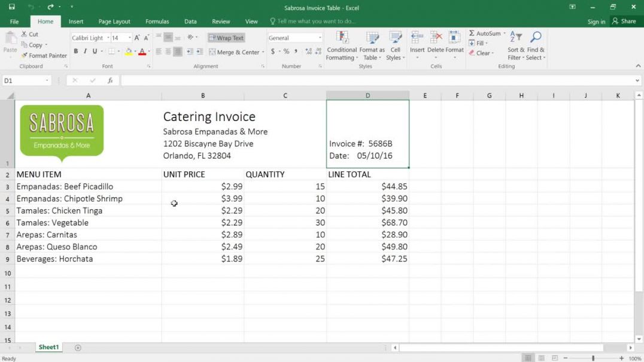
Task: Increase font size with the large A
Action: click(x=137, y=37)
